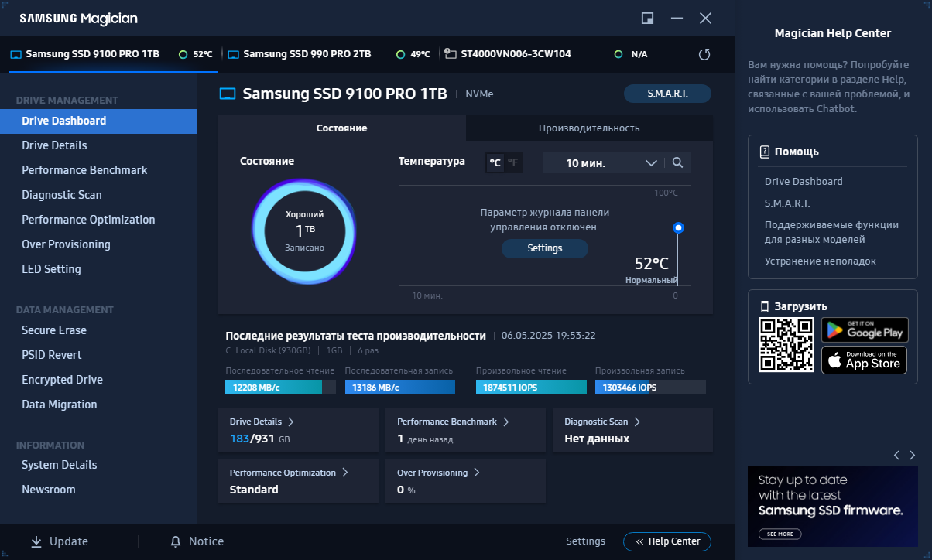Open Diagnostic Scan in sidebar

[98, 195]
